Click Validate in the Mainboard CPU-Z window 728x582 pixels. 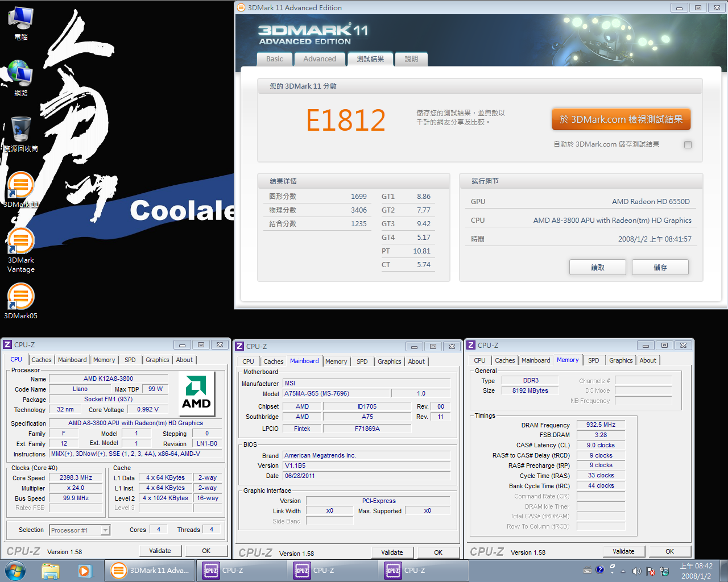pyautogui.click(x=392, y=552)
